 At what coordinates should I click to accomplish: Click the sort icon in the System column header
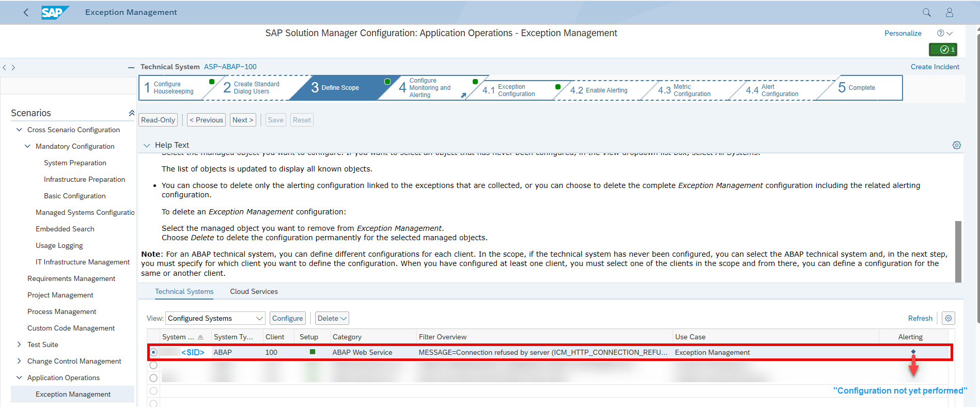point(200,337)
